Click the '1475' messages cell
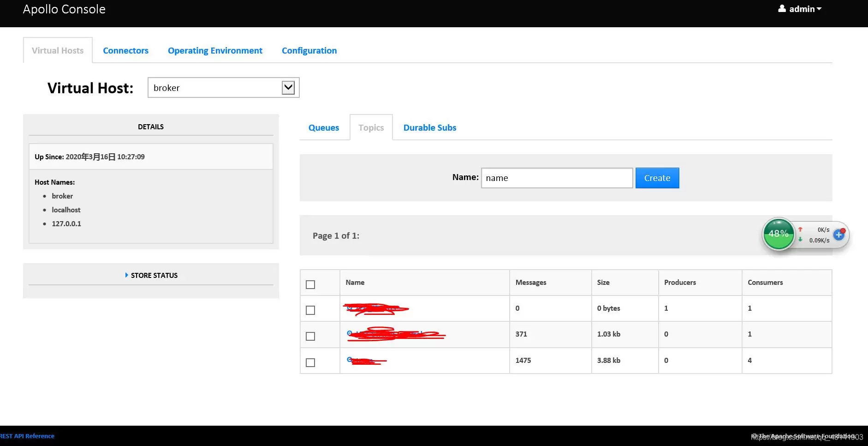 coord(523,360)
